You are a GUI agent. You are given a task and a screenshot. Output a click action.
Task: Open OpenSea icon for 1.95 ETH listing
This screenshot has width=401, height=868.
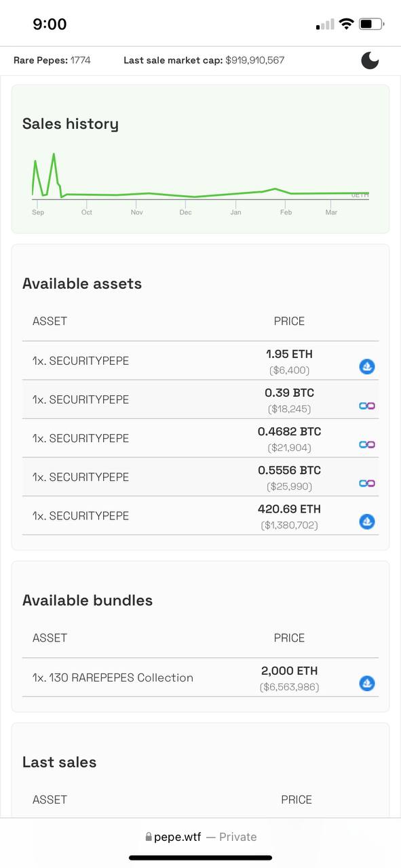click(x=367, y=367)
